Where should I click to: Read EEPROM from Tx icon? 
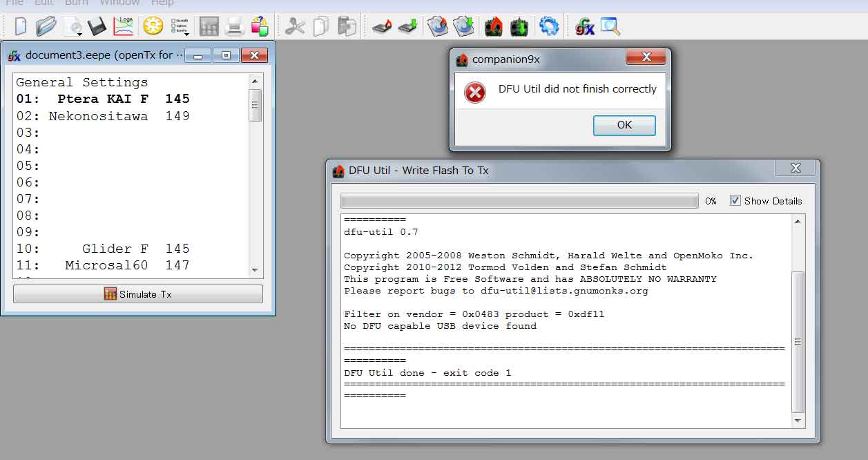pyautogui.click(x=382, y=27)
